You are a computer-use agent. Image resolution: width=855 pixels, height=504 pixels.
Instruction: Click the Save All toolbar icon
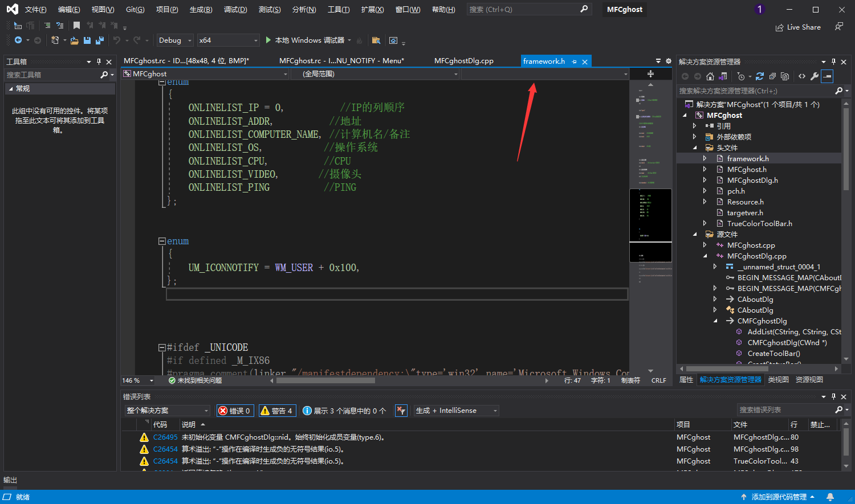pos(100,40)
